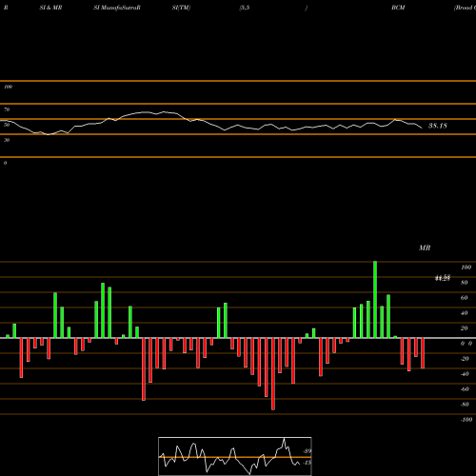Click the 38.18 RSI value label
Screen dimensions: 476x476
438,126
